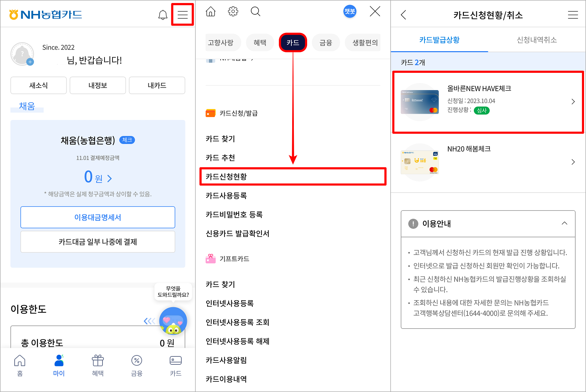Open the notifications bell icon
The width and height of the screenshot is (586, 392).
[163, 14]
